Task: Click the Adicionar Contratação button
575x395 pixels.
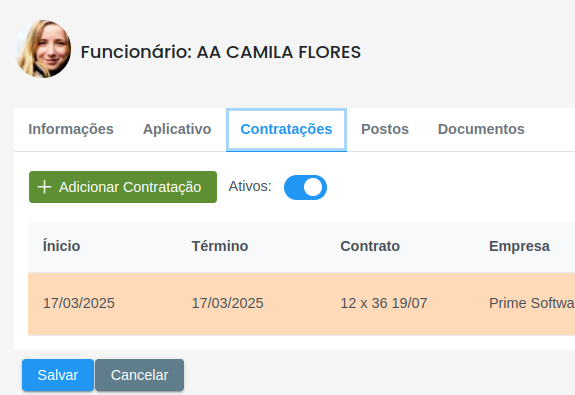Action: point(123,187)
